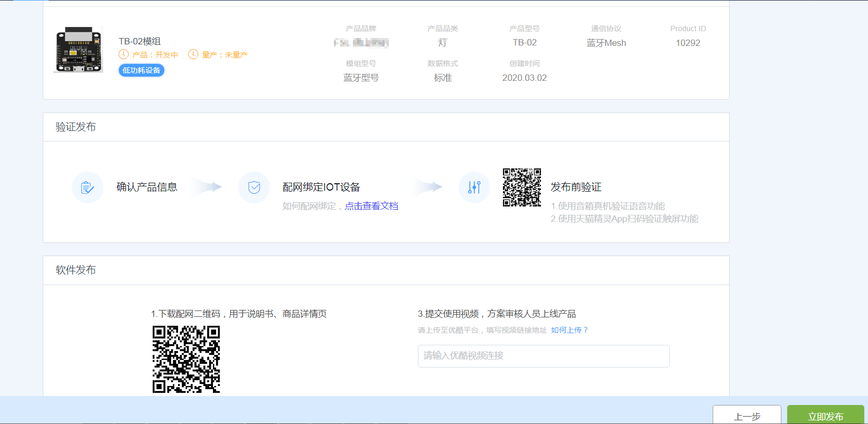This screenshot has height=424, width=868.
Task: Click the 软件发布 section header
Action: point(76,270)
